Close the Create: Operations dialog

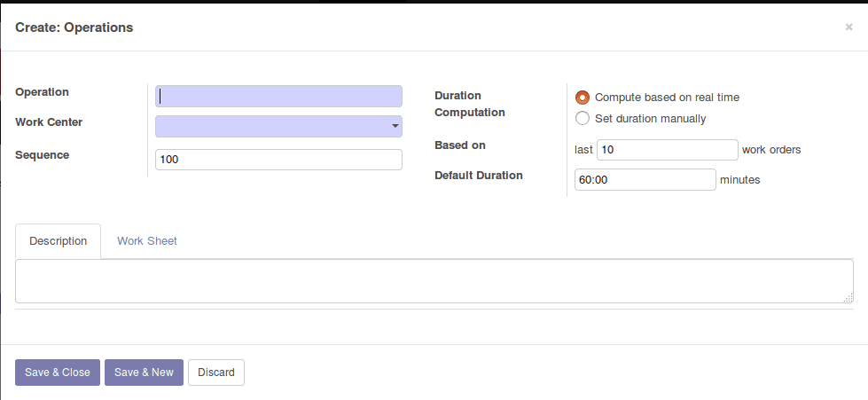(848, 27)
